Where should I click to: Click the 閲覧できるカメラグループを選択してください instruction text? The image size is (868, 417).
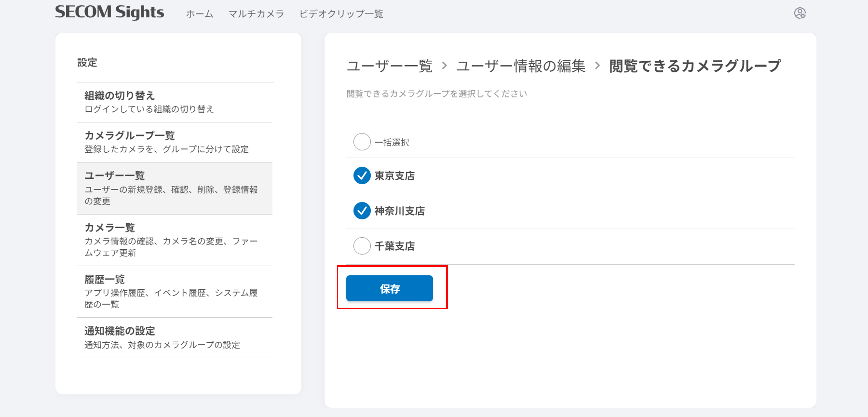click(x=437, y=94)
